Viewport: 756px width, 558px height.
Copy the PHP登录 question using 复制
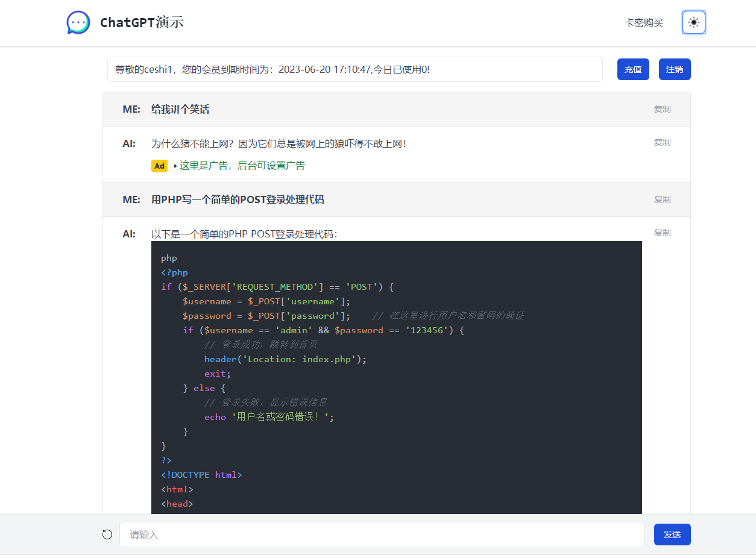click(662, 199)
